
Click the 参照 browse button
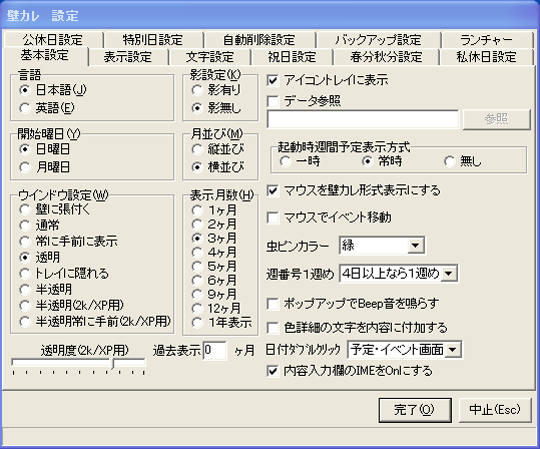pyautogui.click(x=496, y=119)
